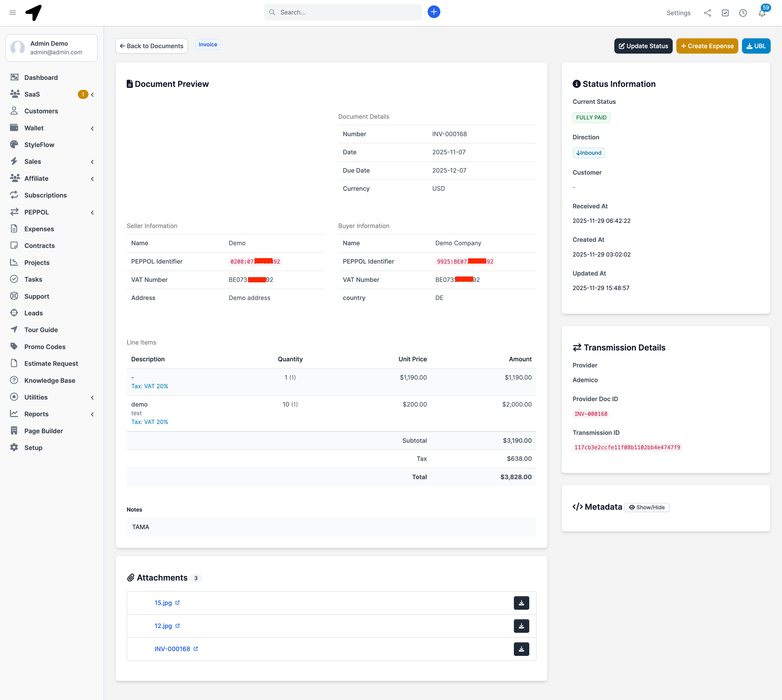Expand the PEPPOL sidebar menu

click(x=92, y=212)
